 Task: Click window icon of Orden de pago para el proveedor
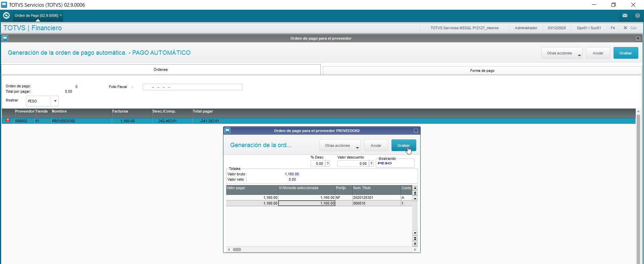point(5,38)
